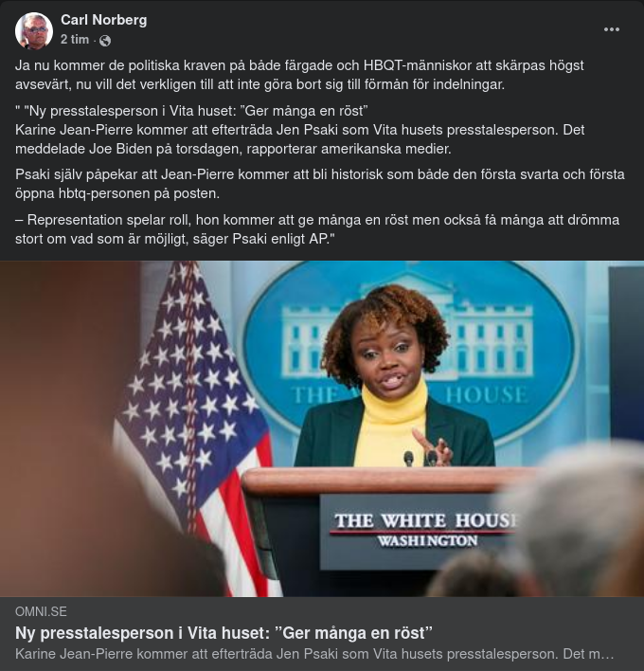Image resolution: width=644 pixels, height=671 pixels.
Task: Click the truncated link-card description under the headline
Action: pyautogui.click(x=314, y=654)
